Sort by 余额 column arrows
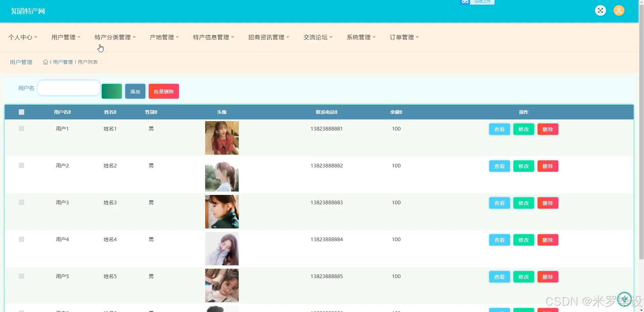Viewport: 644px width, 312px height. tap(401, 112)
